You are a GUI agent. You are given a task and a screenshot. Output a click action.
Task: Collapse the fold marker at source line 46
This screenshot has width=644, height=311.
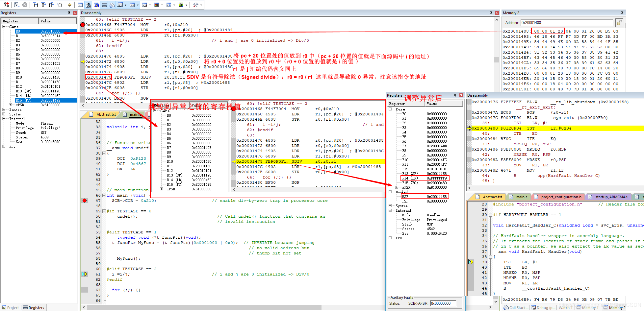coord(104,195)
